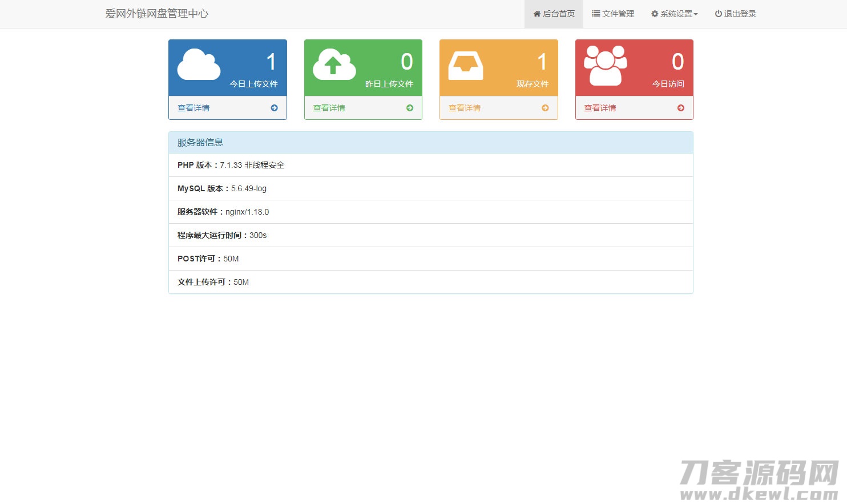
Task: Expand the 系统设置 dropdown menu
Action: pyautogui.click(x=675, y=14)
